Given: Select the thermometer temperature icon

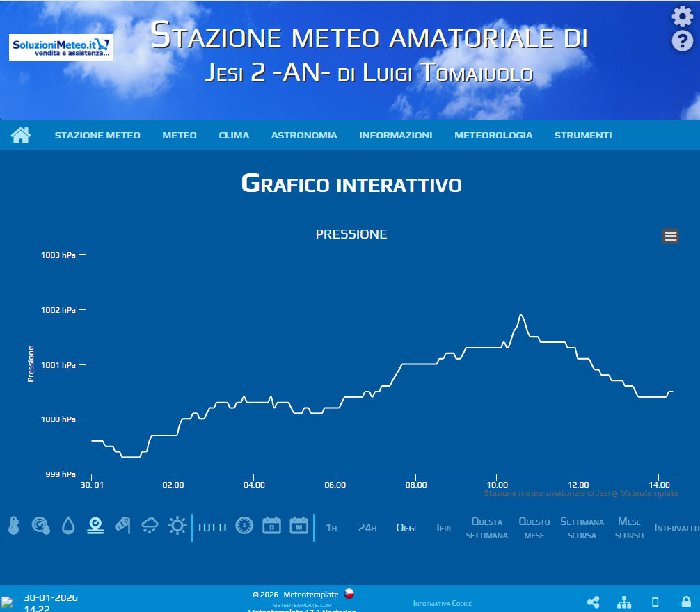Looking at the screenshot, I should pos(13,526).
